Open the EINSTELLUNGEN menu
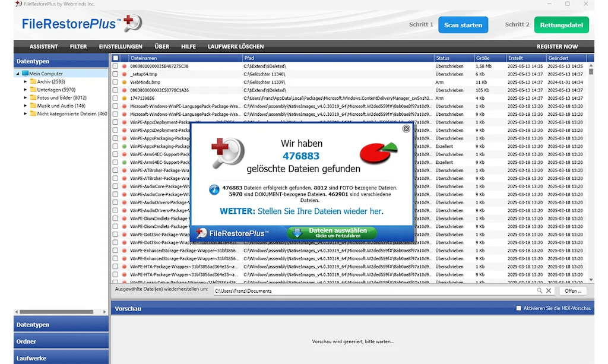The height and width of the screenshot is (364, 608). point(121,46)
